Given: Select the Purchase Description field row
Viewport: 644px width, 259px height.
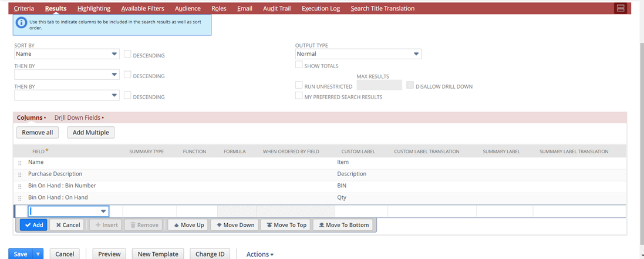Looking at the screenshot, I should [x=320, y=174].
